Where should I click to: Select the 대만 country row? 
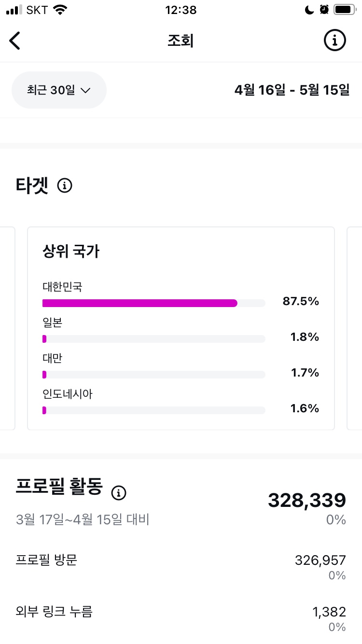click(181, 367)
